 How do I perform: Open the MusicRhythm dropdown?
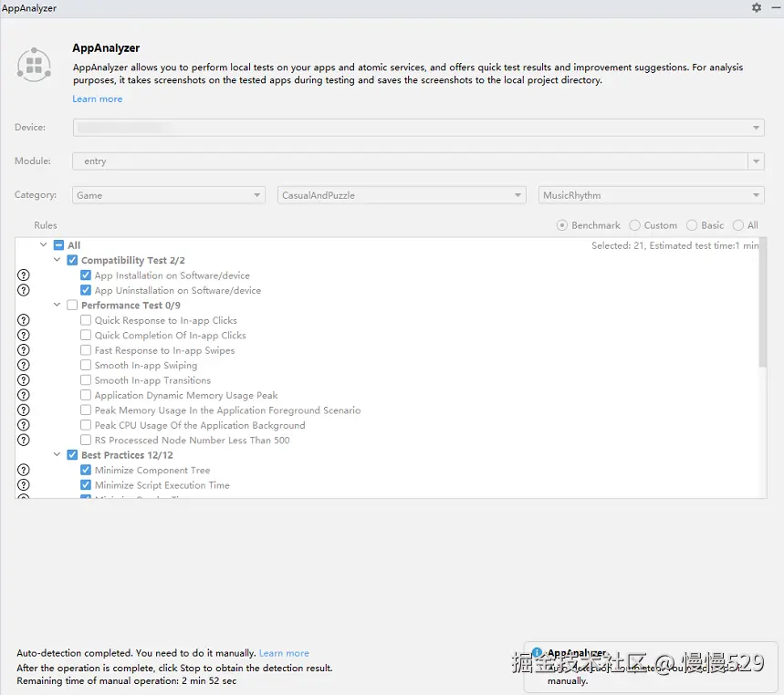652,195
